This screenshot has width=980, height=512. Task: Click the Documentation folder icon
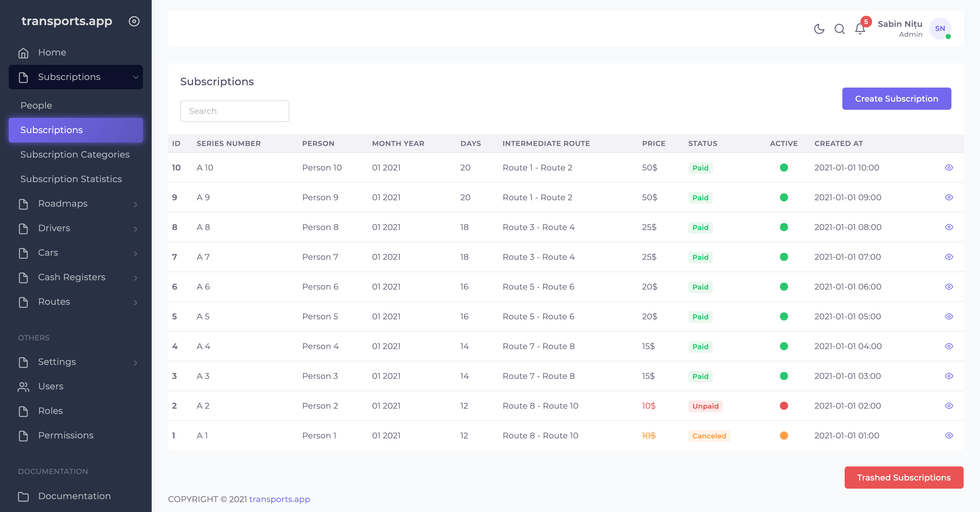23,496
